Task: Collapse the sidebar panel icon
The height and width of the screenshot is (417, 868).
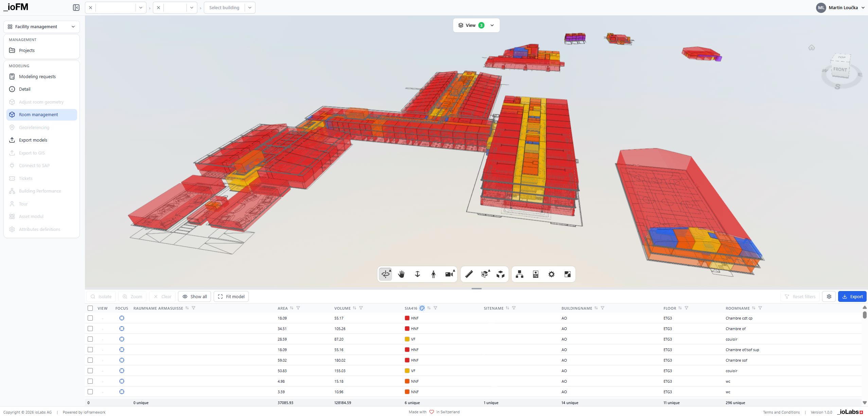Action: click(x=76, y=7)
